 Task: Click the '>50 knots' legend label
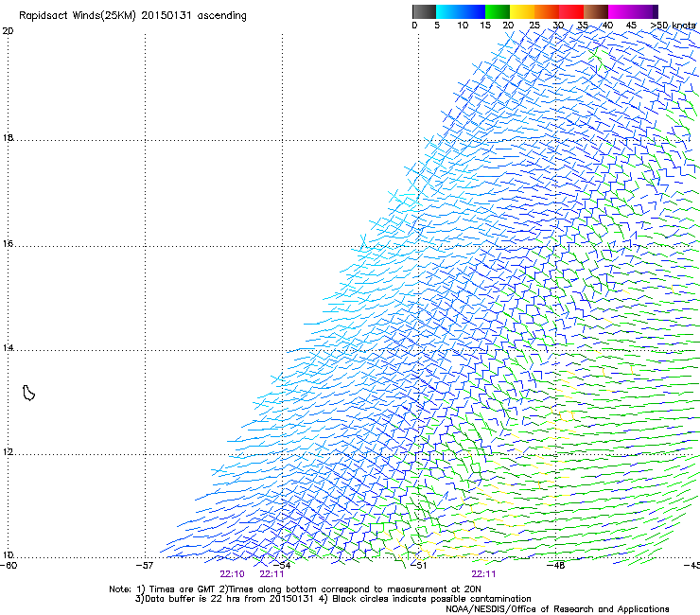click(x=673, y=26)
